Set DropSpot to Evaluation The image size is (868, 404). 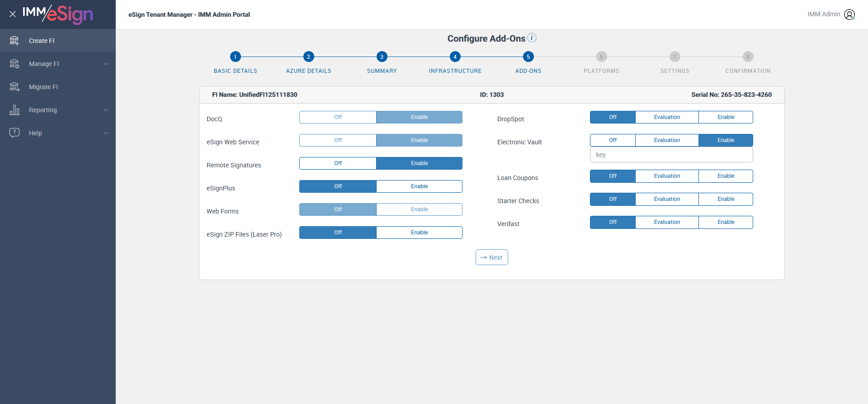coord(667,117)
